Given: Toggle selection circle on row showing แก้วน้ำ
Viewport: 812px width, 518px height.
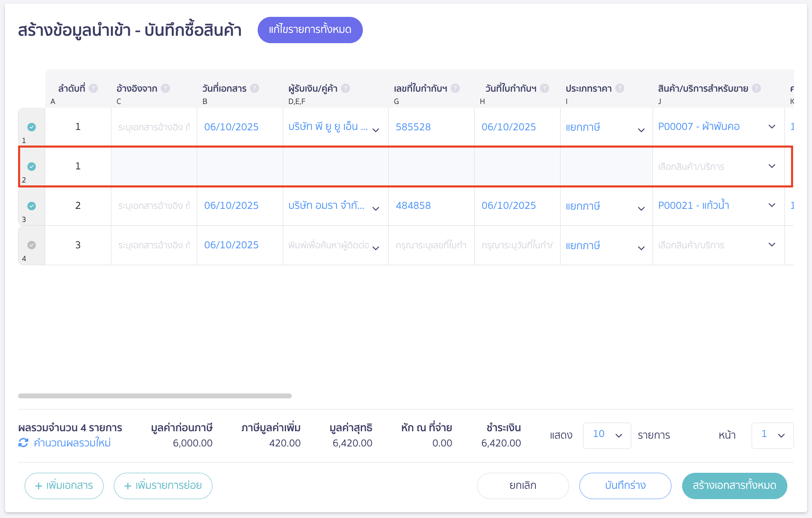Looking at the screenshot, I should (31, 206).
